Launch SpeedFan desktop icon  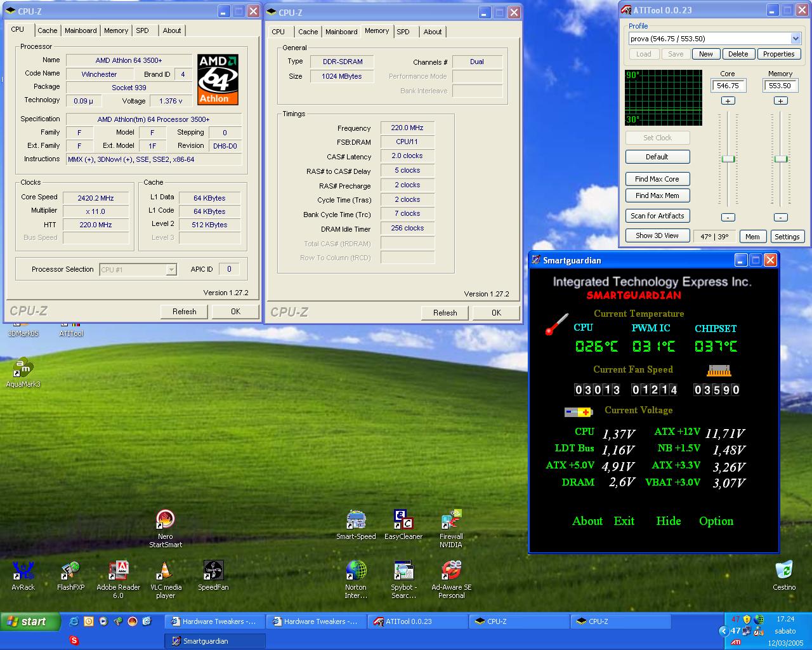pyautogui.click(x=213, y=576)
